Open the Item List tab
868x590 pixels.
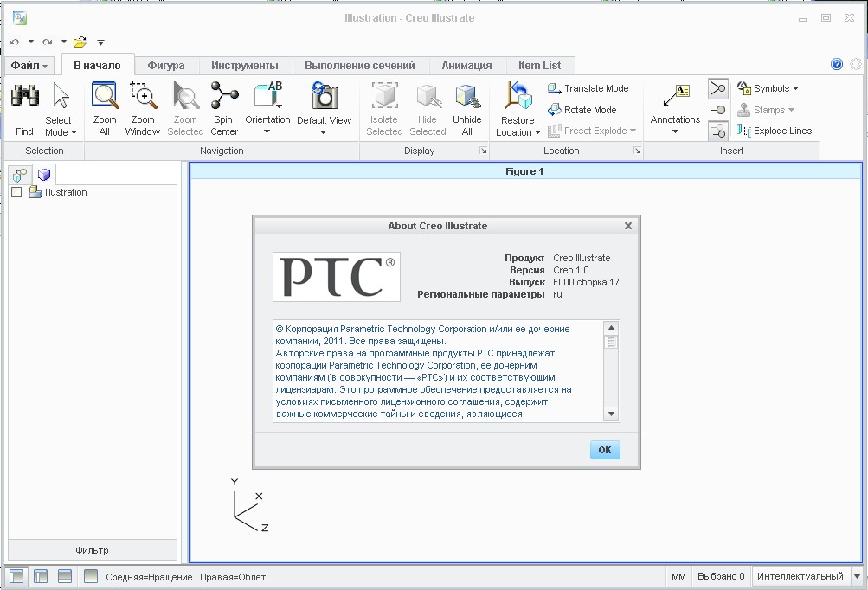(x=540, y=65)
